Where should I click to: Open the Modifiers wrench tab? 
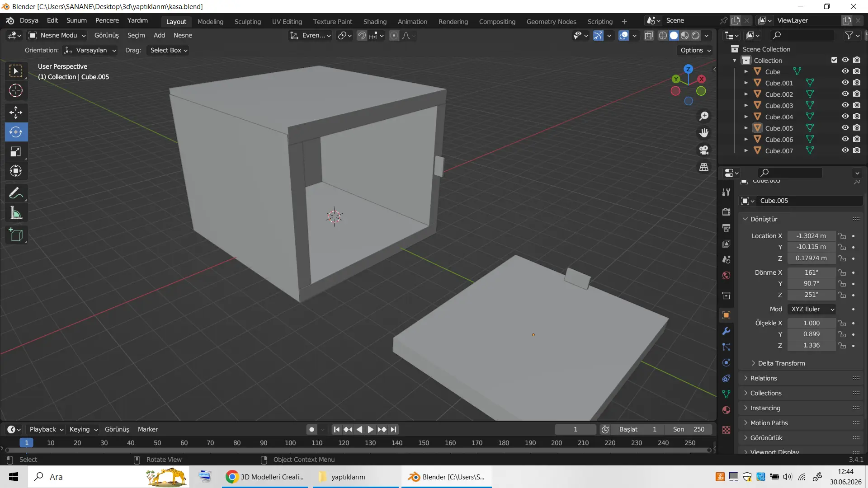tap(726, 331)
